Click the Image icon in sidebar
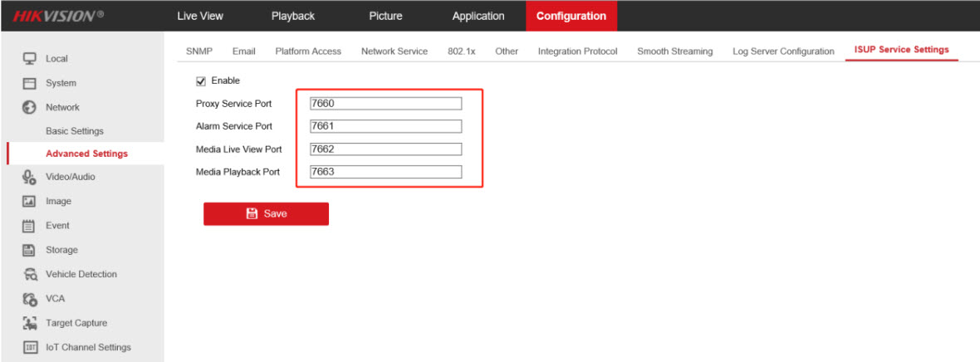Image resolution: width=980 pixels, height=362 pixels. [29, 201]
